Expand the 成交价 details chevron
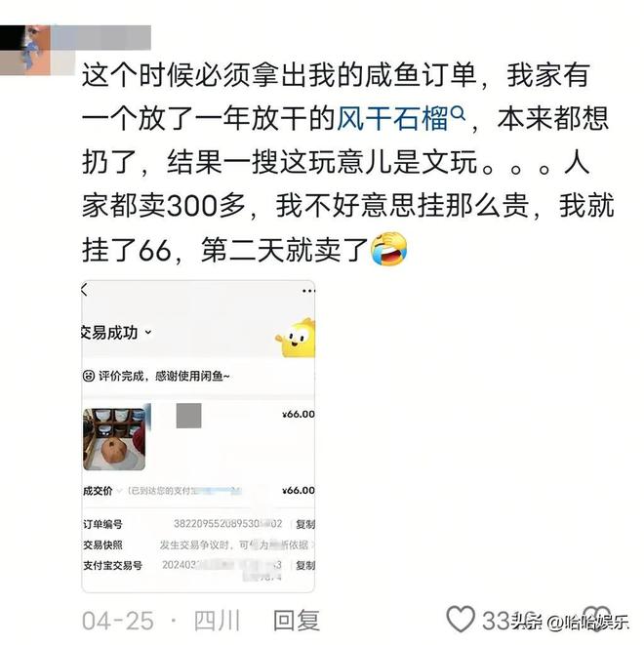The height and width of the screenshot is (645, 644). pos(119,490)
